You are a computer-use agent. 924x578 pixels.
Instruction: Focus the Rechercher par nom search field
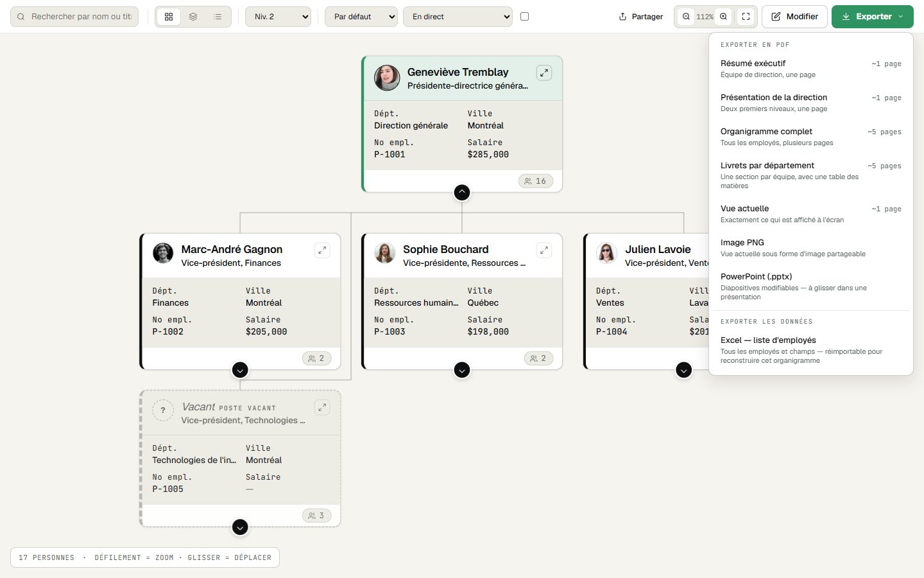point(74,17)
